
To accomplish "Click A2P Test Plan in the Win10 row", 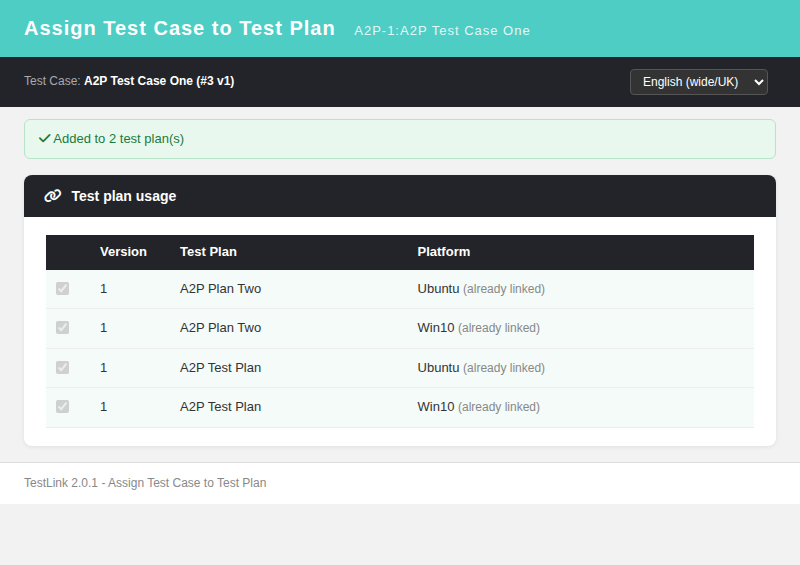I will pos(220,407).
